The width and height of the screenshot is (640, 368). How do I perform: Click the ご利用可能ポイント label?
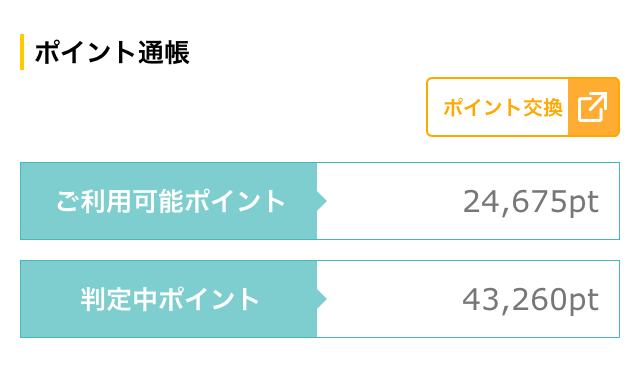pyautogui.click(x=170, y=201)
